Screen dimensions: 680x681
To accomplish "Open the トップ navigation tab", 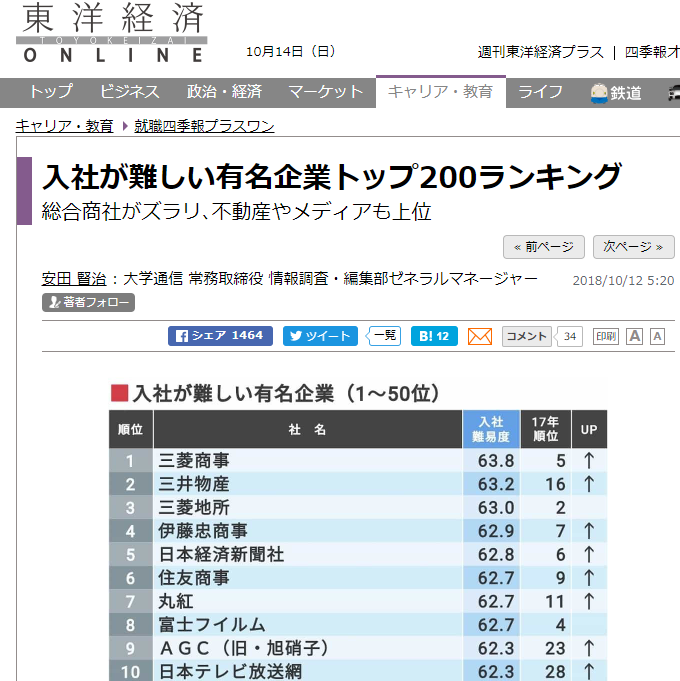I will click(50, 92).
